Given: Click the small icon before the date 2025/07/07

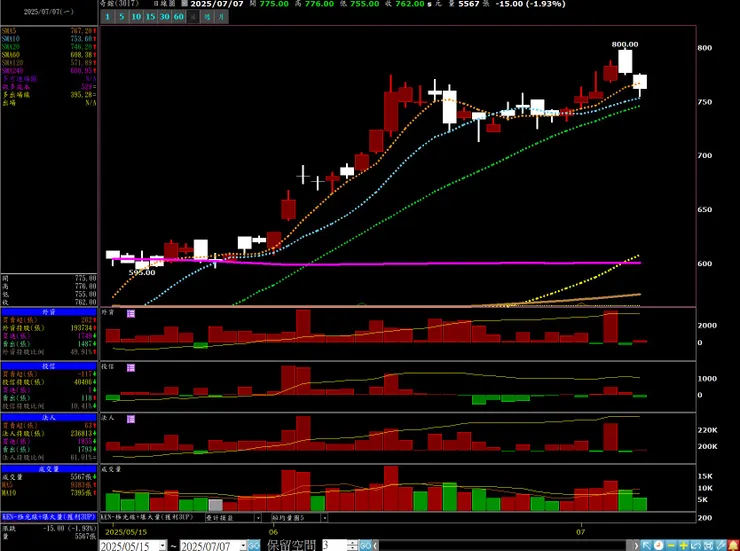Looking at the screenshot, I should point(185,4).
